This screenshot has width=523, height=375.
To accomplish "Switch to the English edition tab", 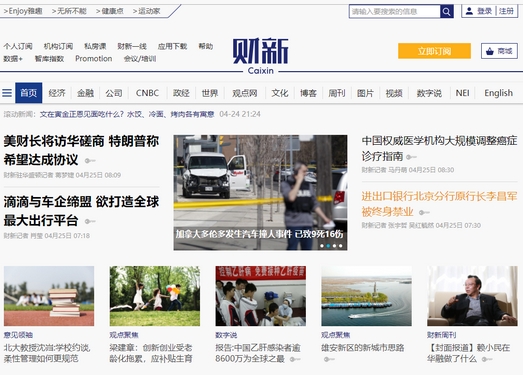I will pos(499,93).
